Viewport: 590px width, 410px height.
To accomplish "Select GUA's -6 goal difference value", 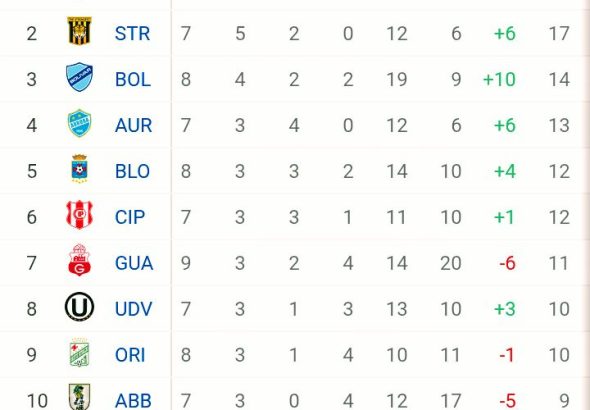I will (507, 263).
